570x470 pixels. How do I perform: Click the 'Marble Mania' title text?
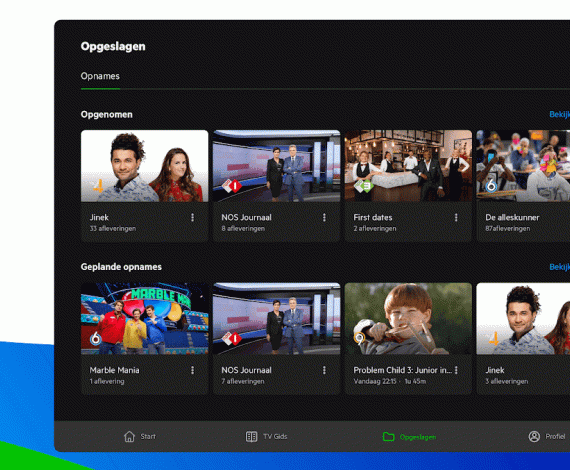click(114, 370)
